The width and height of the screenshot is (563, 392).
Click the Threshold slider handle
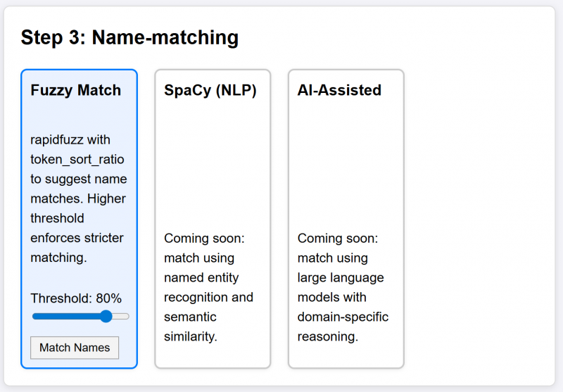pos(106,317)
